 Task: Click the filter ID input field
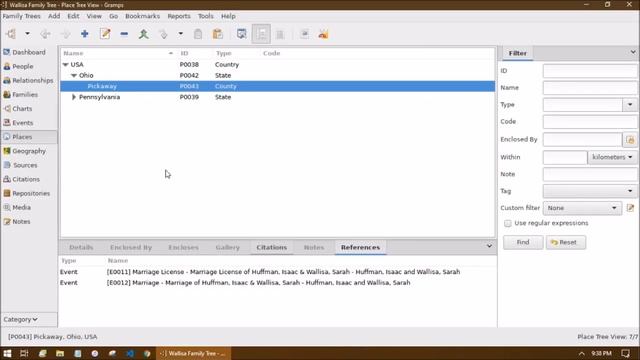pyautogui.click(x=590, y=71)
